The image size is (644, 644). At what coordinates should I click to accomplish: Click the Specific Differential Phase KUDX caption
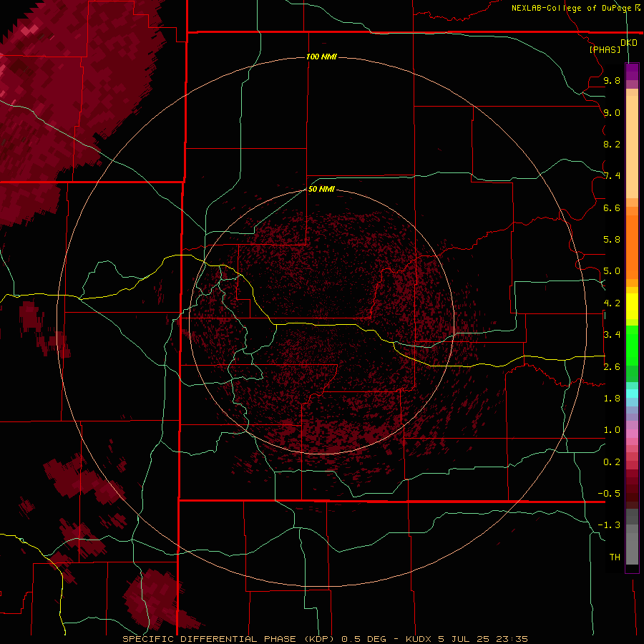[x=326, y=639]
